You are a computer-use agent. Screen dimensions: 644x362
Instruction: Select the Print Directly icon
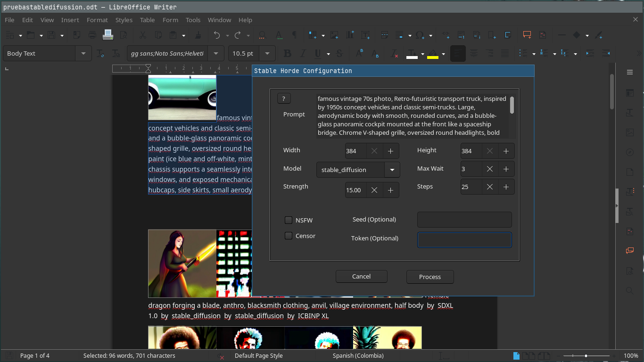[107, 35]
